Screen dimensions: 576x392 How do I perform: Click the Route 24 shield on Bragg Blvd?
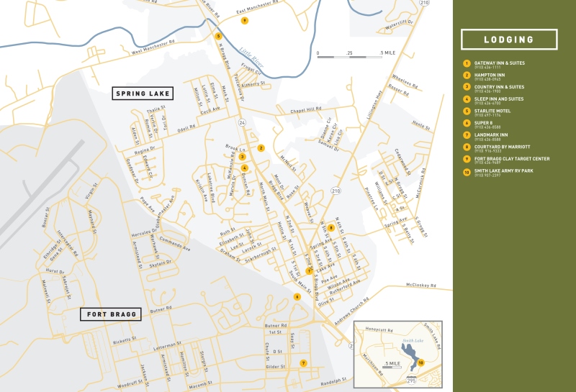242,122
